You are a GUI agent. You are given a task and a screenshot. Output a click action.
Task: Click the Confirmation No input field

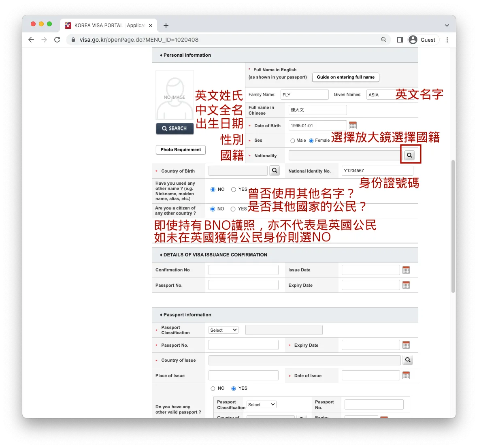point(243,270)
